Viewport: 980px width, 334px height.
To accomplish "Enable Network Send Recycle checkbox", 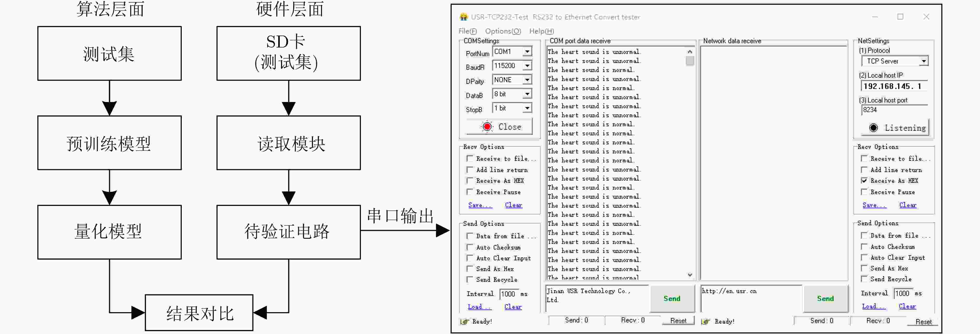I will [x=864, y=279].
